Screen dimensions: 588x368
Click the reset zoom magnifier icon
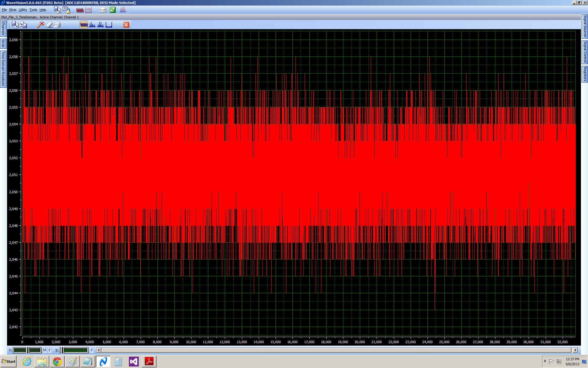tap(40, 25)
